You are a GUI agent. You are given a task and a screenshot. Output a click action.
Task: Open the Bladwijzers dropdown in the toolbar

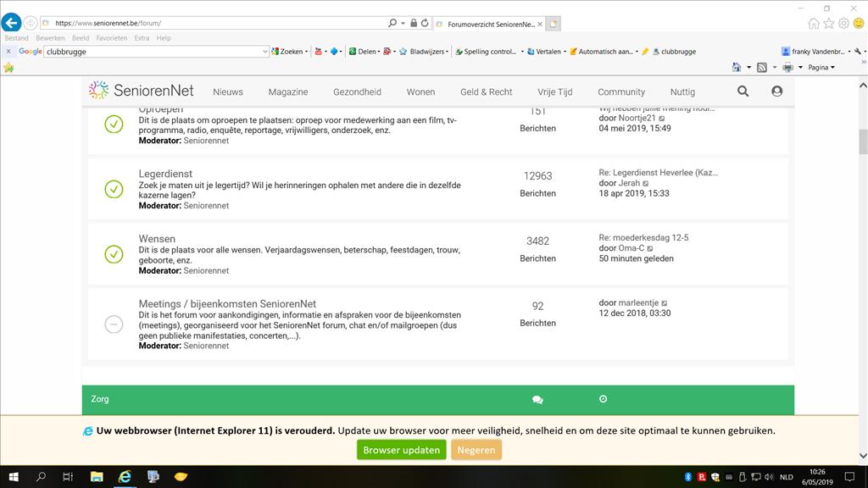tap(426, 52)
